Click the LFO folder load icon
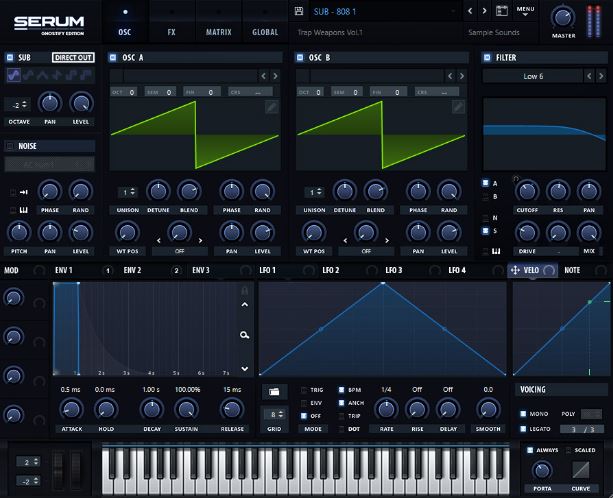613x498 pixels. (x=272, y=391)
